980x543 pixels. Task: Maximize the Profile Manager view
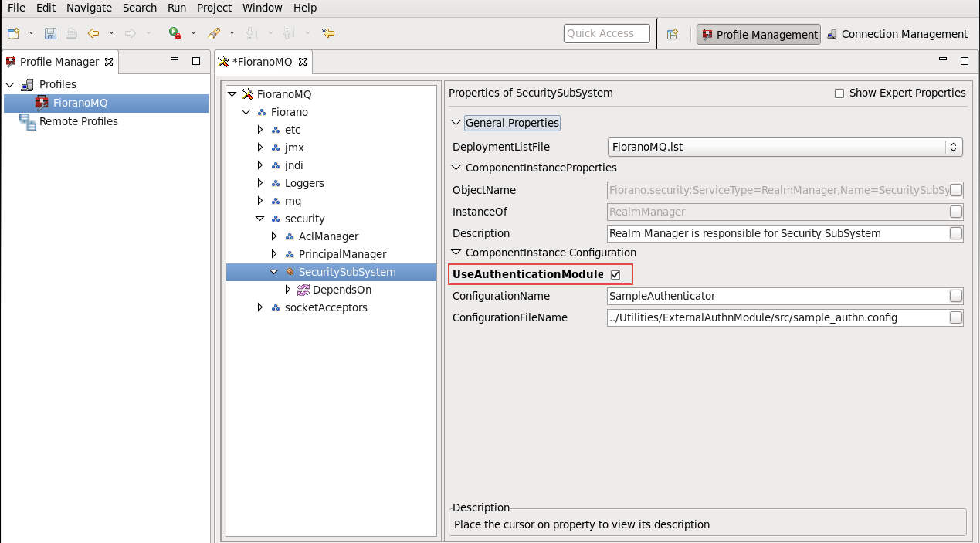[196, 60]
